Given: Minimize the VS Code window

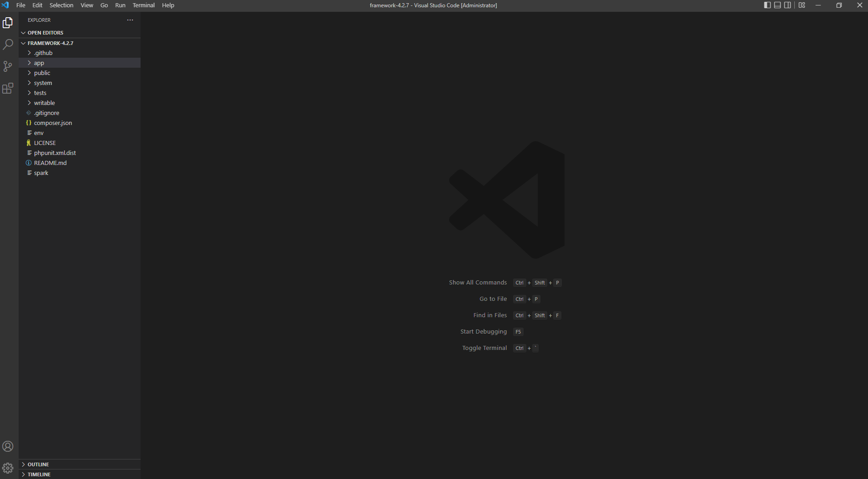Looking at the screenshot, I should 818,5.
